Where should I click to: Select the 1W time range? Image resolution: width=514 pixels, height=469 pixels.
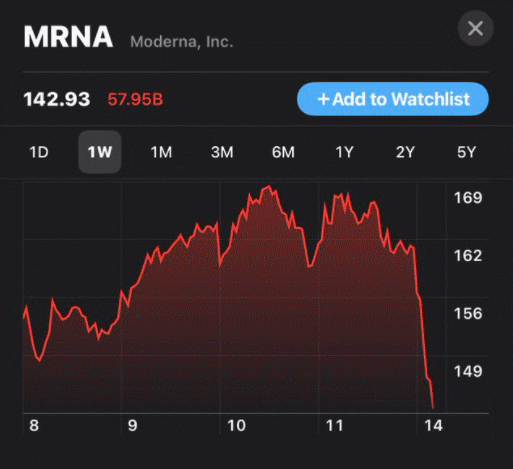(100, 152)
